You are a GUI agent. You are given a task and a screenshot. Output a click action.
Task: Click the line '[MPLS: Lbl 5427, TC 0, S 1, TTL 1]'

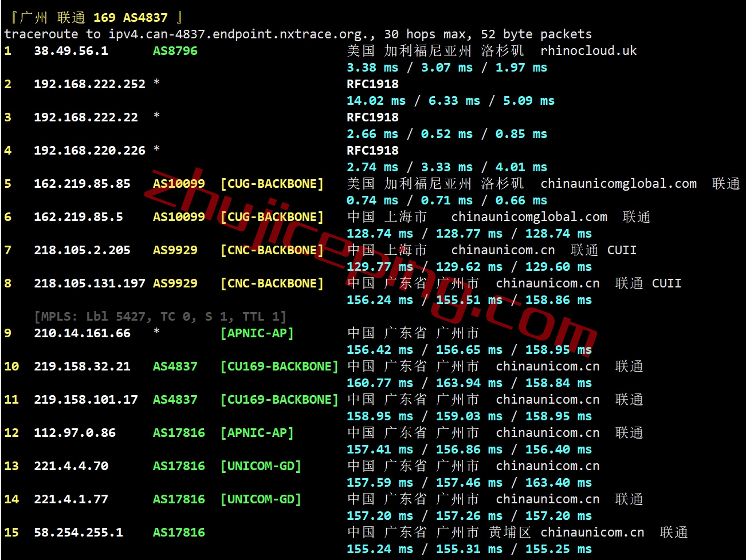pos(160,317)
